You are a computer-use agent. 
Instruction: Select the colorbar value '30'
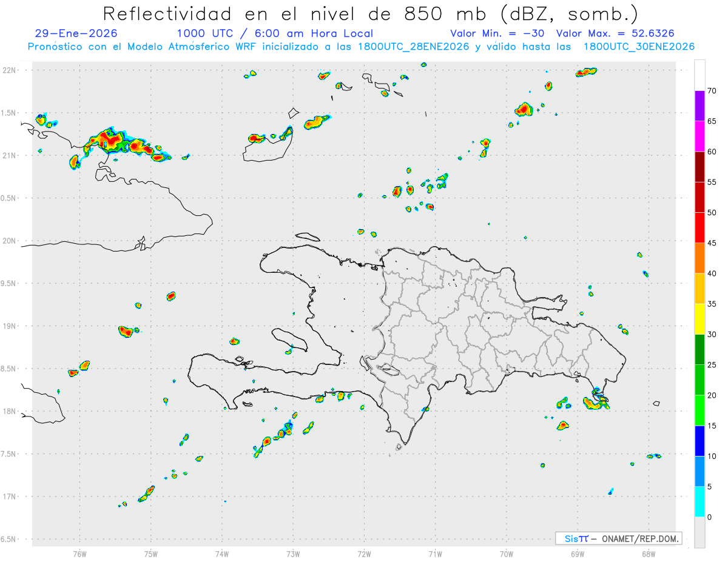pos(712,335)
